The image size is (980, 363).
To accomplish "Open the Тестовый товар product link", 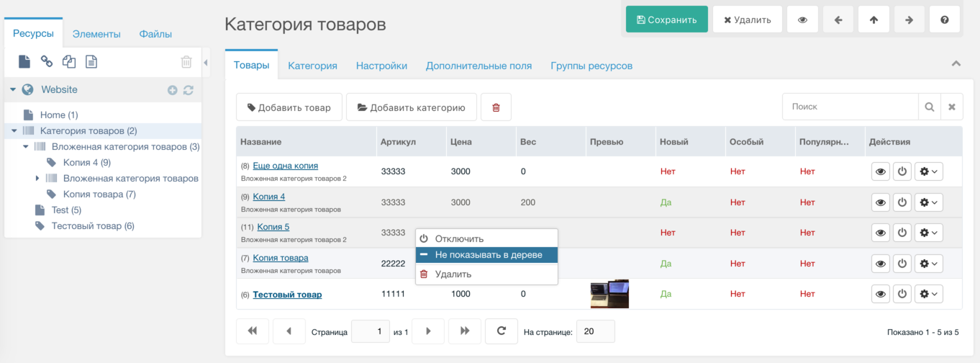I will tap(287, 295).
